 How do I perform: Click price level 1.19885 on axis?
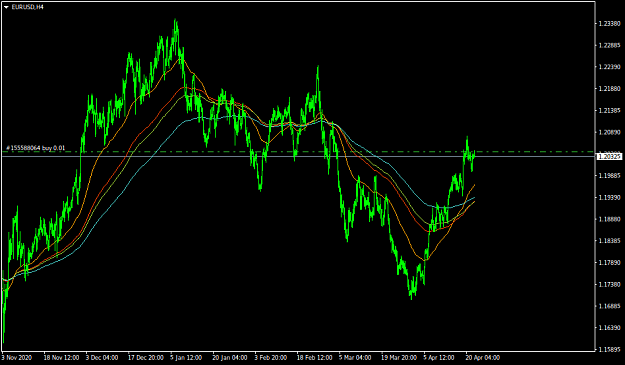pos(610,176)
